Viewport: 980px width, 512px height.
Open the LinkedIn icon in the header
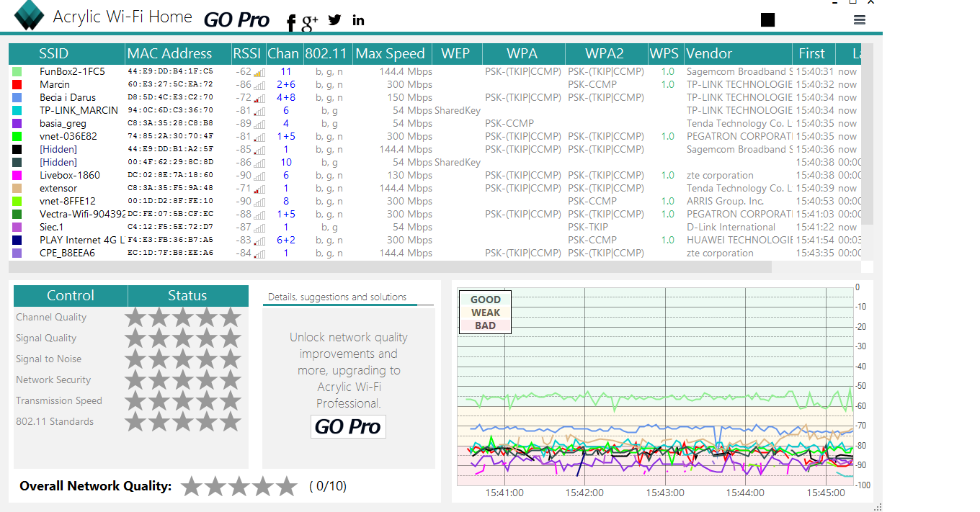tap(358, 20)
